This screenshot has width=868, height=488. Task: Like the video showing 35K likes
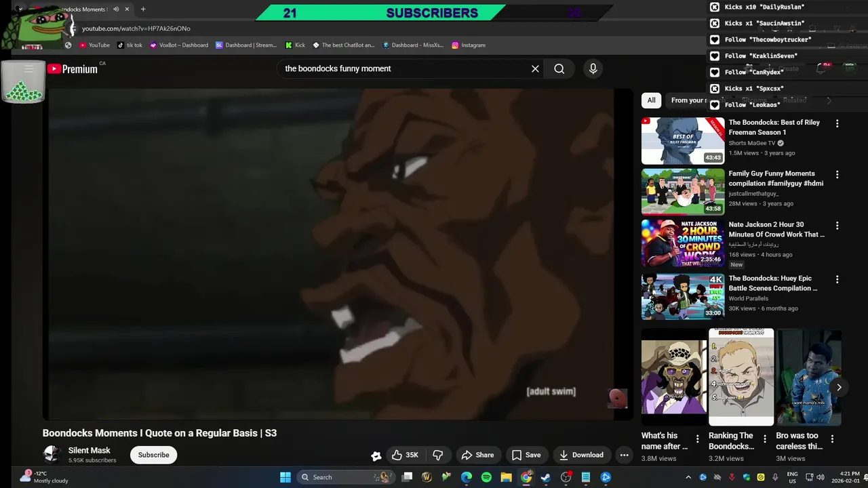405,455
